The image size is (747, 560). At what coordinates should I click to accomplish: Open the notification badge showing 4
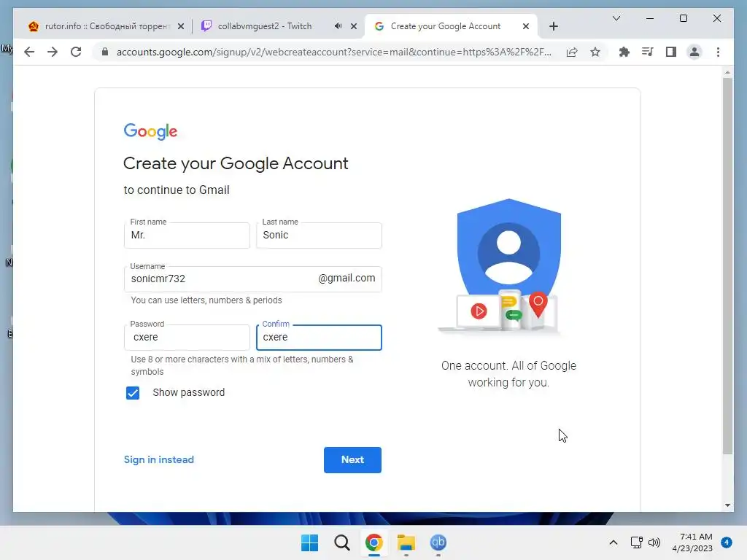tap(727, 542)
